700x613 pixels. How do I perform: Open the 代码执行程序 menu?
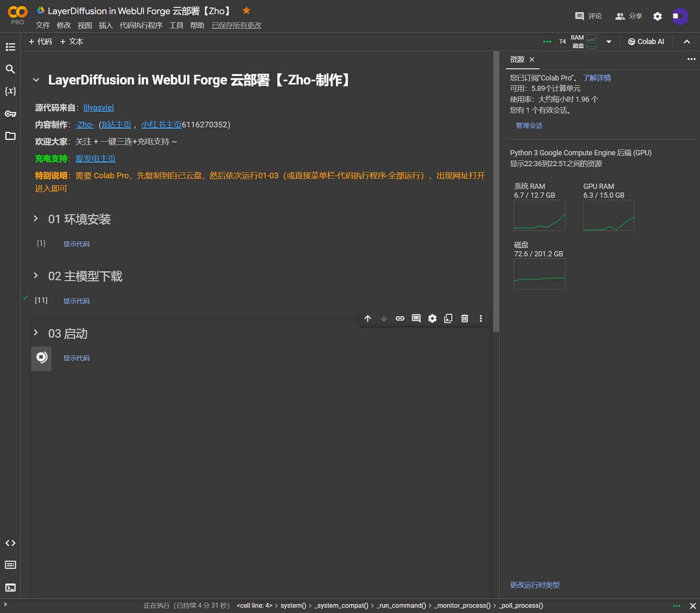(x=141, y=25)
